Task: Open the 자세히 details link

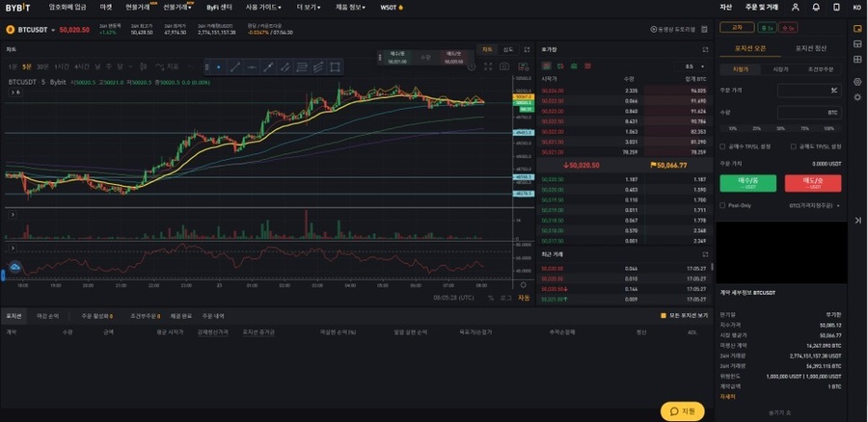Action: click(727, 397)
